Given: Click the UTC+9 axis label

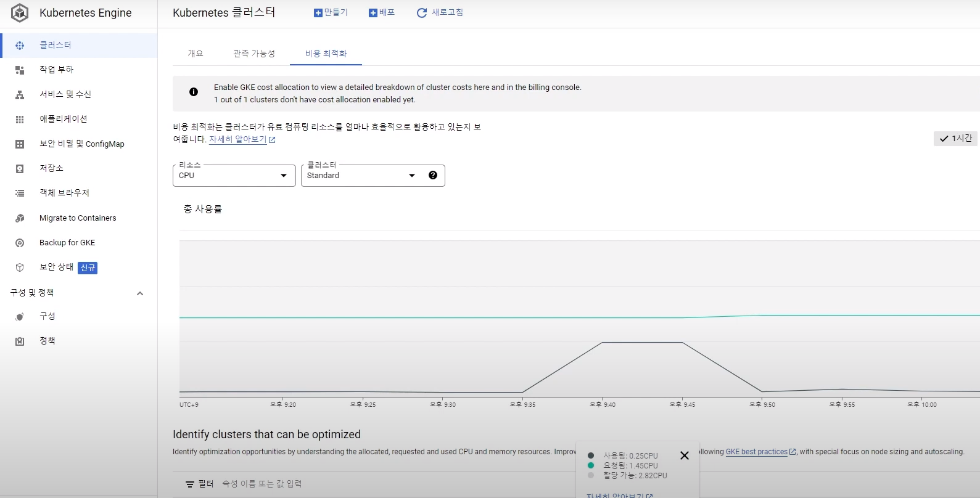Looking at the screenshot, I should [189, 405].
